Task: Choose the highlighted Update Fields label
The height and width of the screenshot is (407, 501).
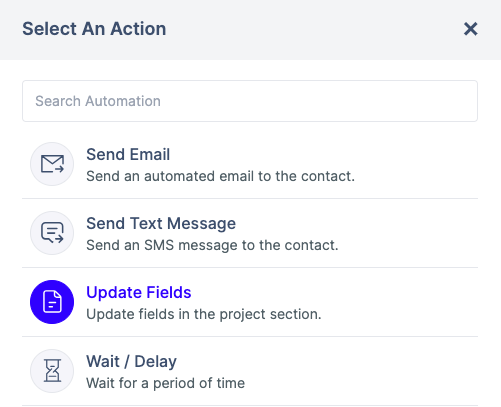Action: pyautogui.click(x=139, y=292)
